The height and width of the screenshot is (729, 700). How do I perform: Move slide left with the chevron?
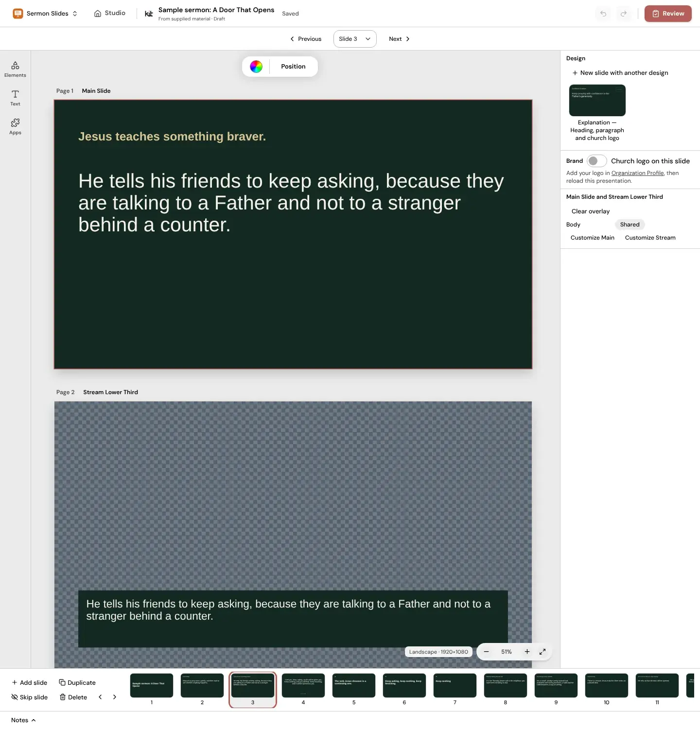(x=100, y=697)
